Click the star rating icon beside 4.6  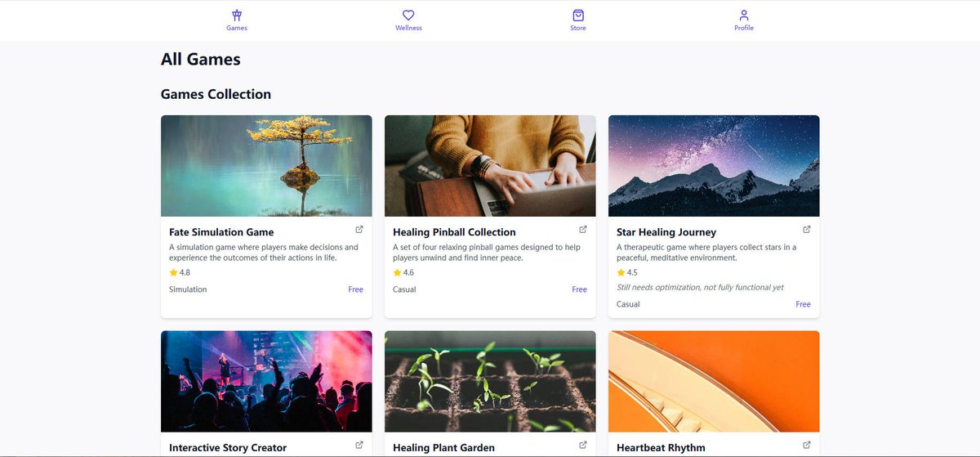(x=397, y=272)
